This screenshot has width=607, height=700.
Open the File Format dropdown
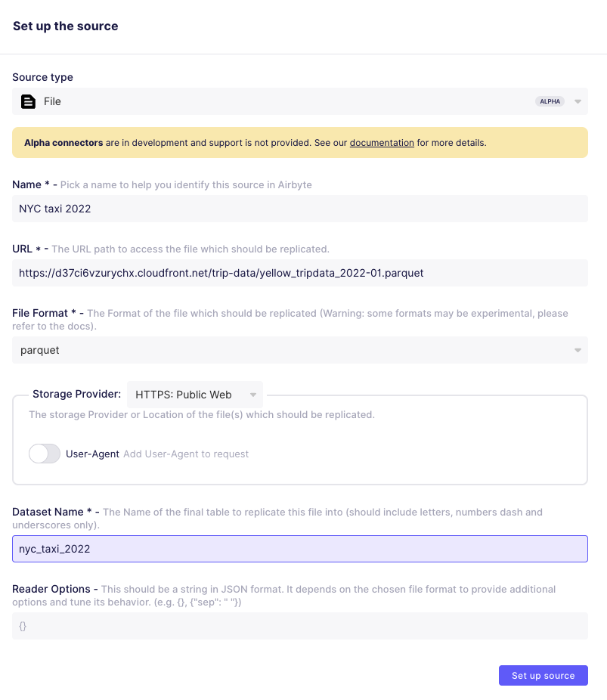(x=577, y=350)
